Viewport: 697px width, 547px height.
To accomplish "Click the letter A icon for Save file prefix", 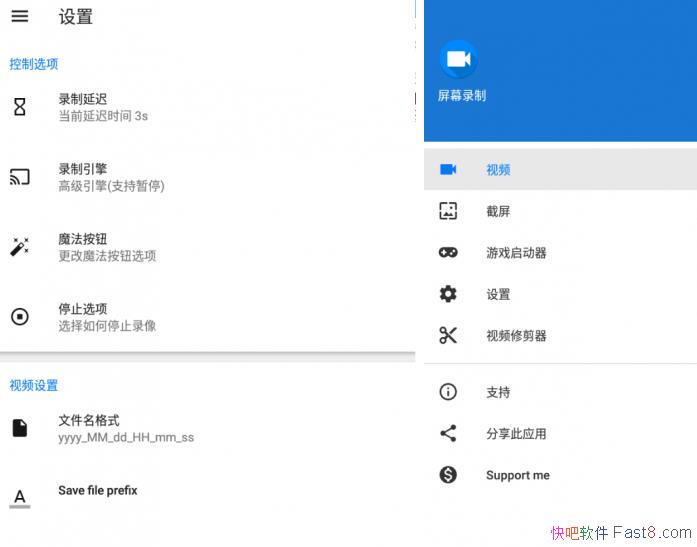I will point(20,498).
